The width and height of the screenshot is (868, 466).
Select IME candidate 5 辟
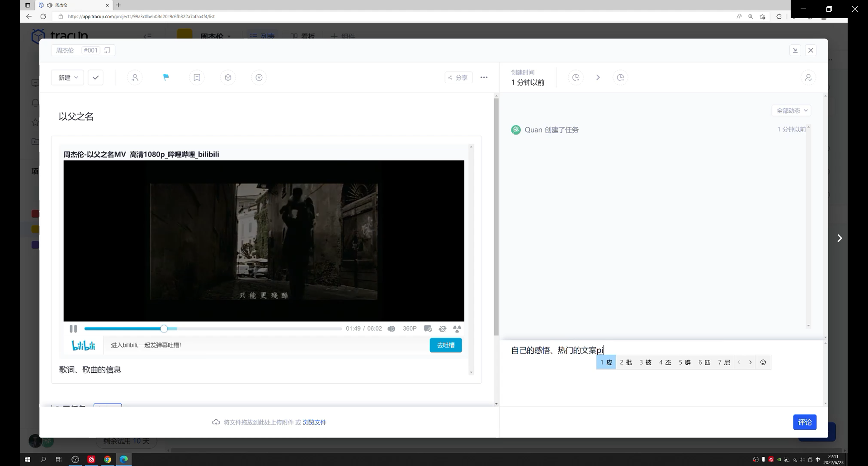(x=684, y=362)
